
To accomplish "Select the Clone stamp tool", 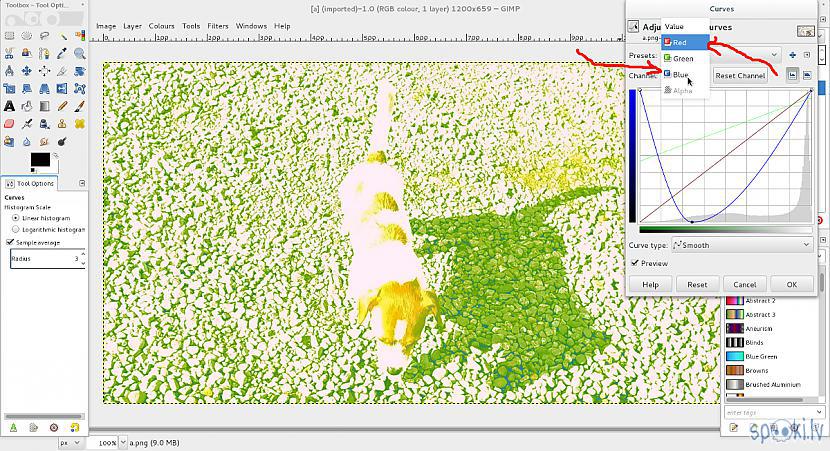I will point(62,124).
